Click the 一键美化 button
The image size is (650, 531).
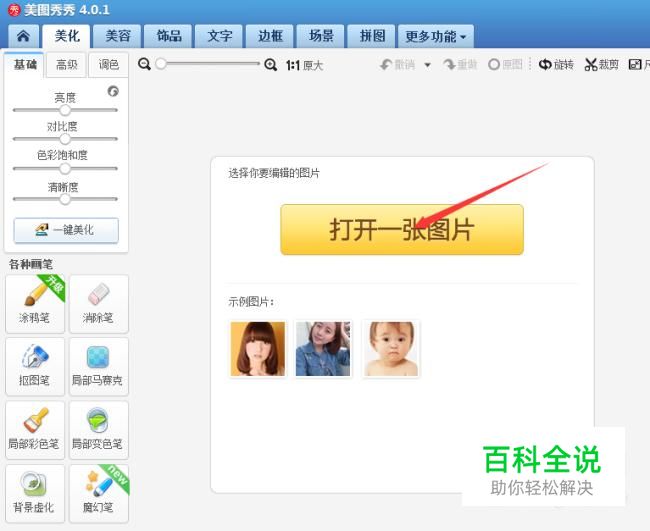pos(66,230)
